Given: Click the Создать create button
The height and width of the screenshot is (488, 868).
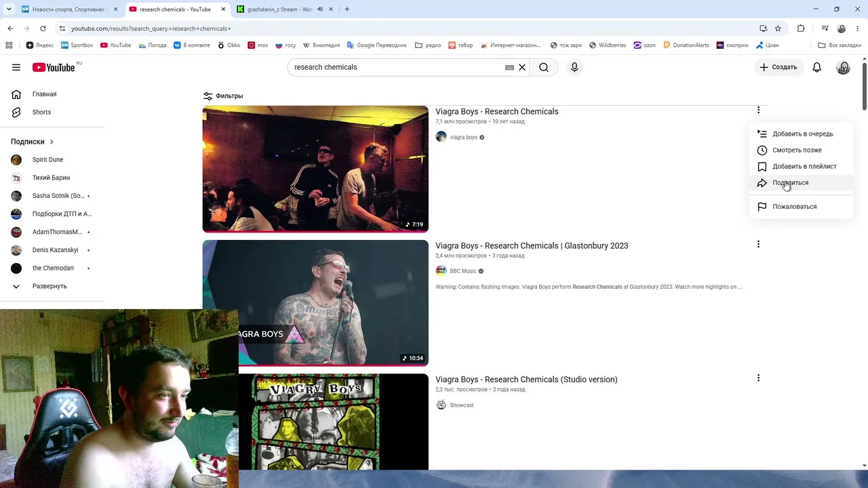Looking at the screenshot, I should click(778, 67).
